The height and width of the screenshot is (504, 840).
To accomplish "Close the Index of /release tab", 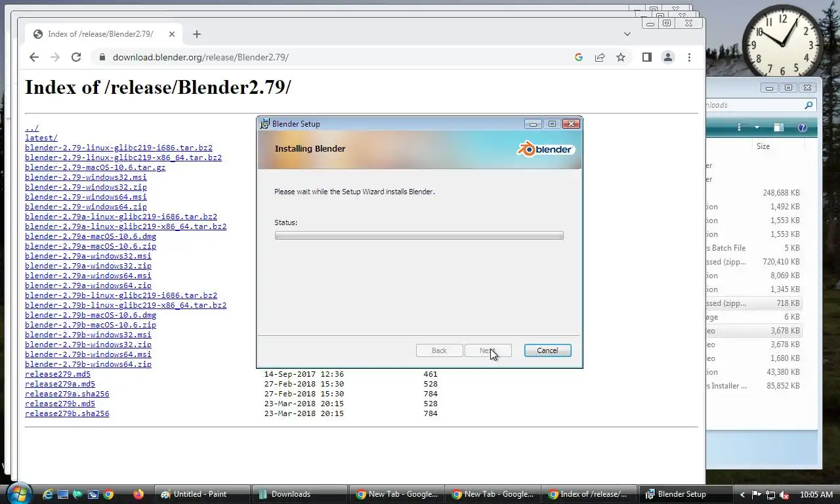I will (x=172, y=34).
